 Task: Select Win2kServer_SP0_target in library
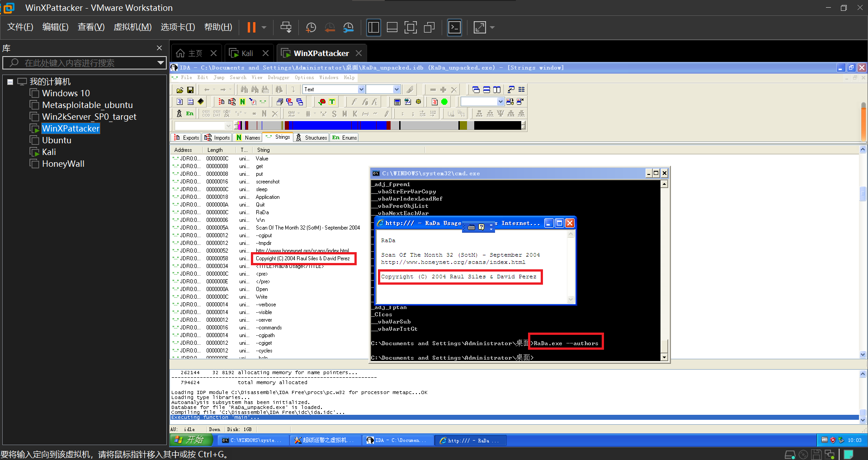pyautogui.click(x=89, y=117)
